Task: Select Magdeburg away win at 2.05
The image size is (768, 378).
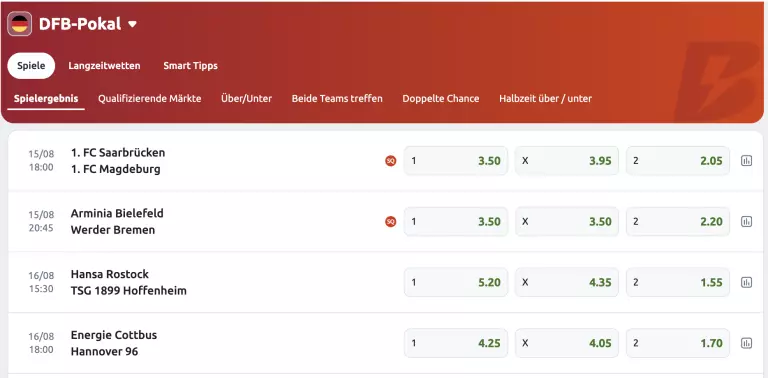Action: click(678, 161)
